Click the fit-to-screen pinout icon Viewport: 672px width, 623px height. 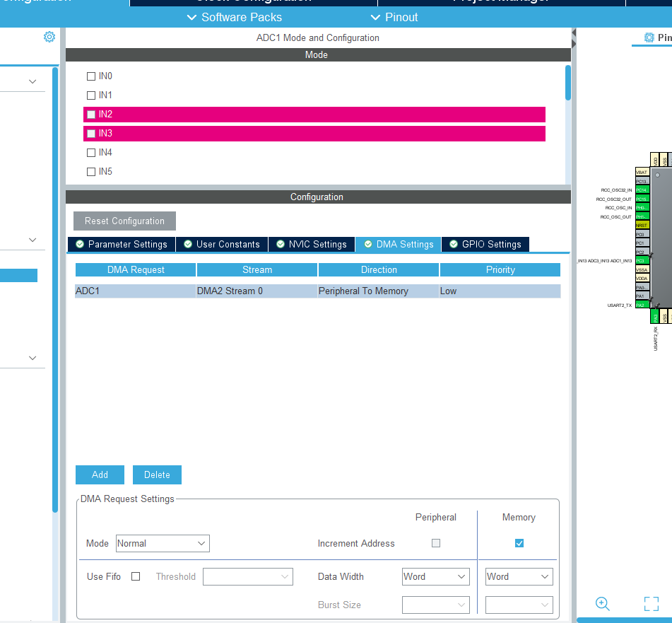coord(651,603)
